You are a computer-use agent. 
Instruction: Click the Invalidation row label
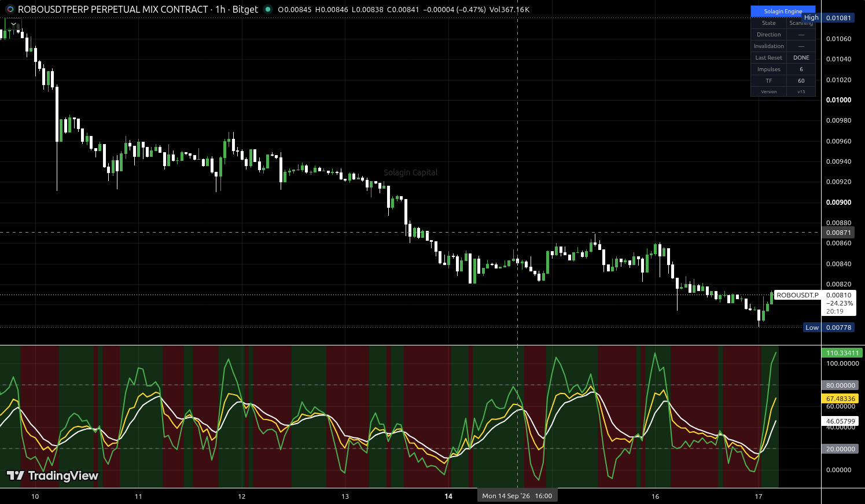(x=769, y=46)
